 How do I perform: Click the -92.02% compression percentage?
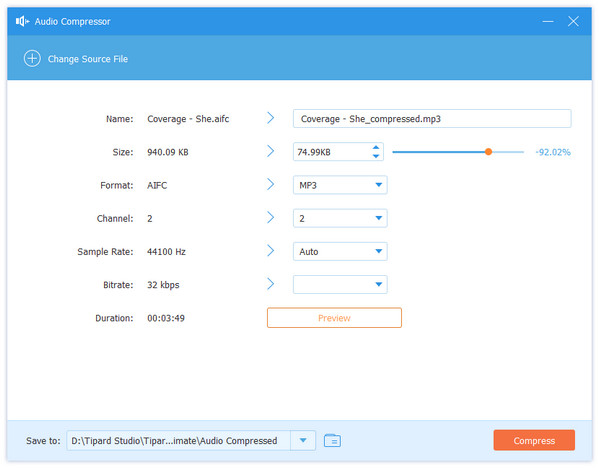click(553, 152)
